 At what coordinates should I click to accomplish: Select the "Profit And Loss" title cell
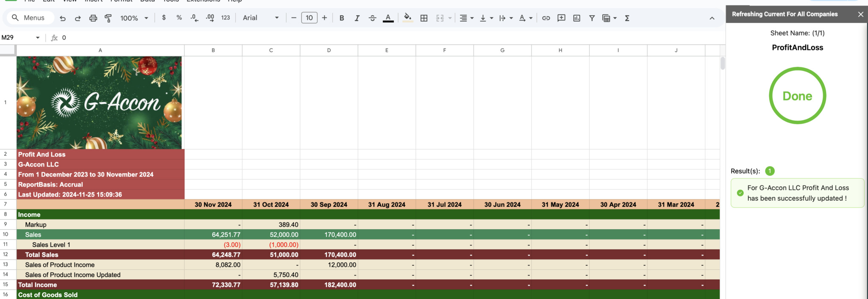100,155
